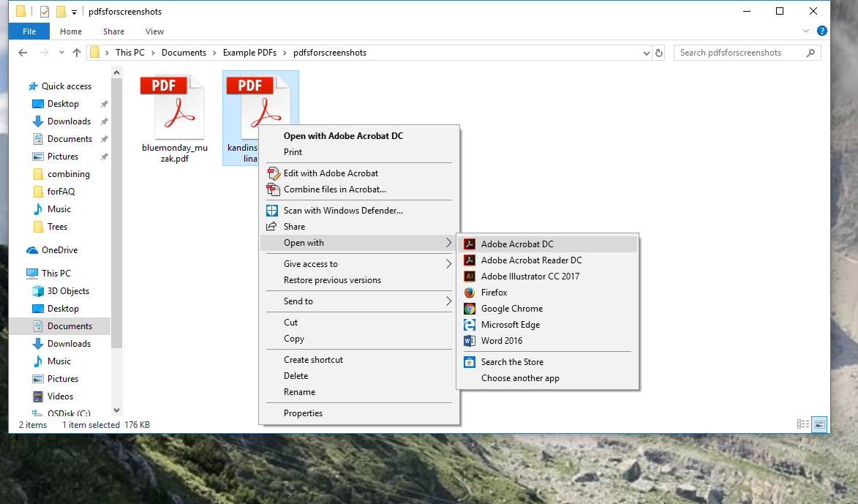Switch to the View ribbon tab
Image resolution: width=858 pixels, height=504 pixels.
(154, 31)
